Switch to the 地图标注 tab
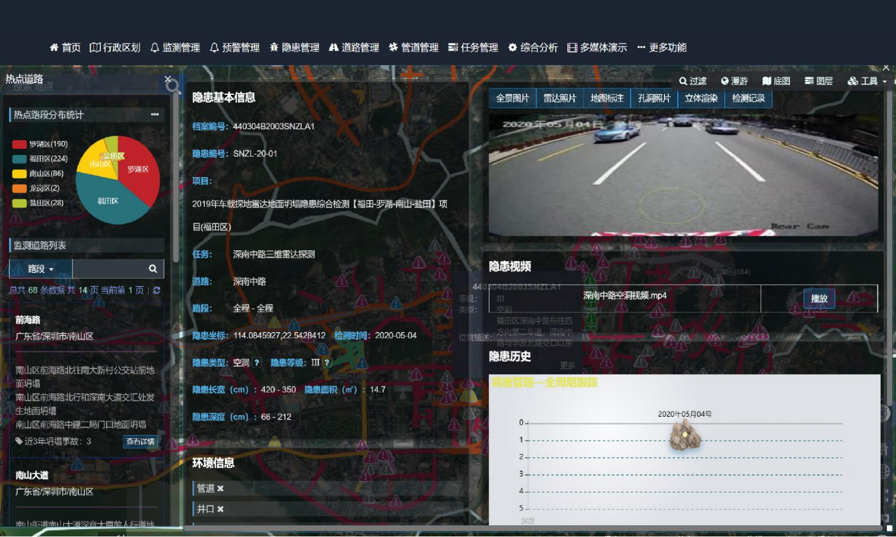This screenshot has height=537, width=896. (607, 98)
